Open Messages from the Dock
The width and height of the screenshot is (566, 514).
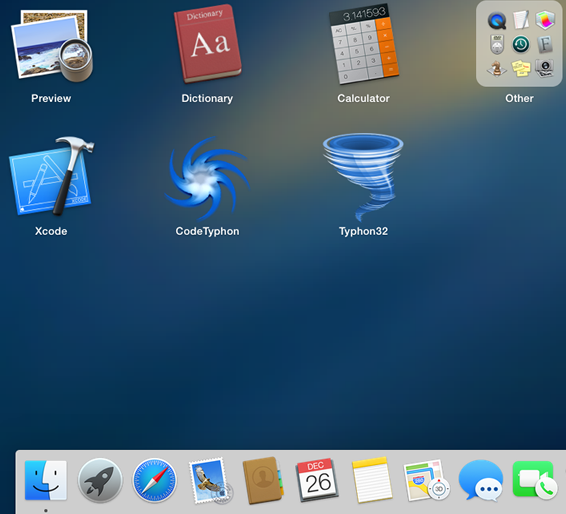point(481,480)
